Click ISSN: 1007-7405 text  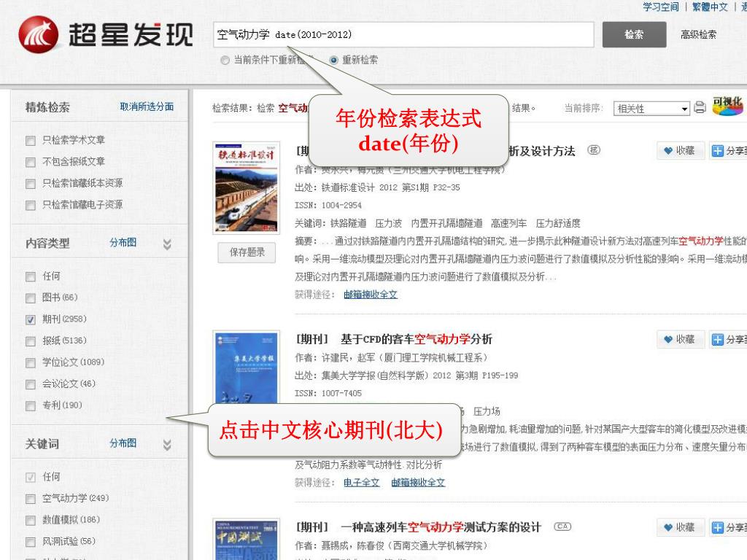click(328, 393)
